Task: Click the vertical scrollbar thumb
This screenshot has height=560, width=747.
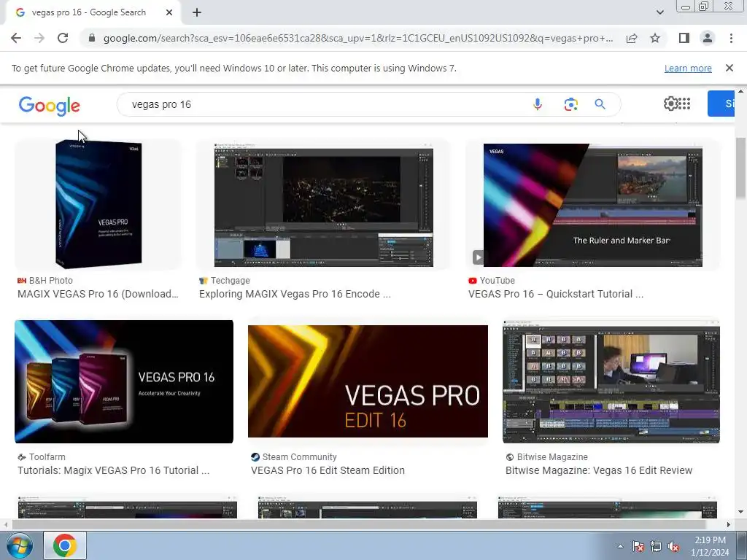Action: click(741, 168)
